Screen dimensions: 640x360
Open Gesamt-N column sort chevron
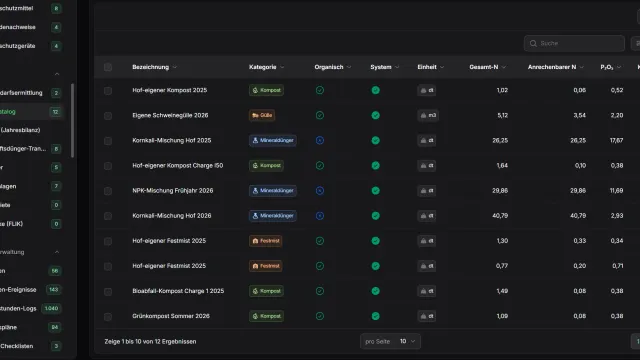point(504,67)
